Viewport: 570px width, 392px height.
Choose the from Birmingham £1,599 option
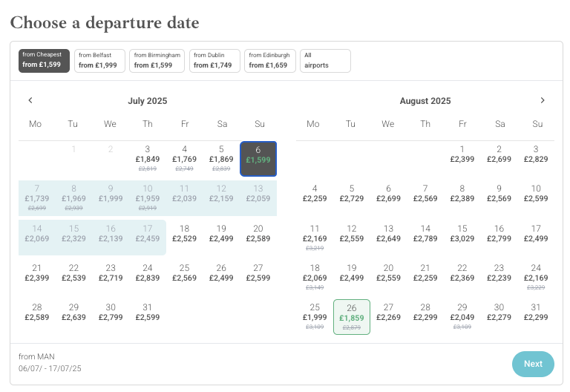click(x=157, y=61)
